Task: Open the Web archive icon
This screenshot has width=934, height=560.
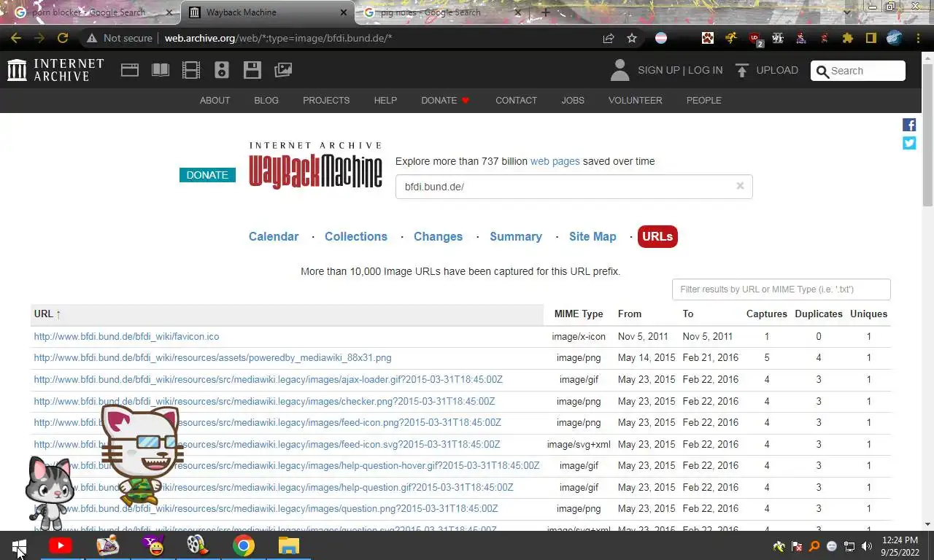Action: pyautogui.click(x=130, y=70)
